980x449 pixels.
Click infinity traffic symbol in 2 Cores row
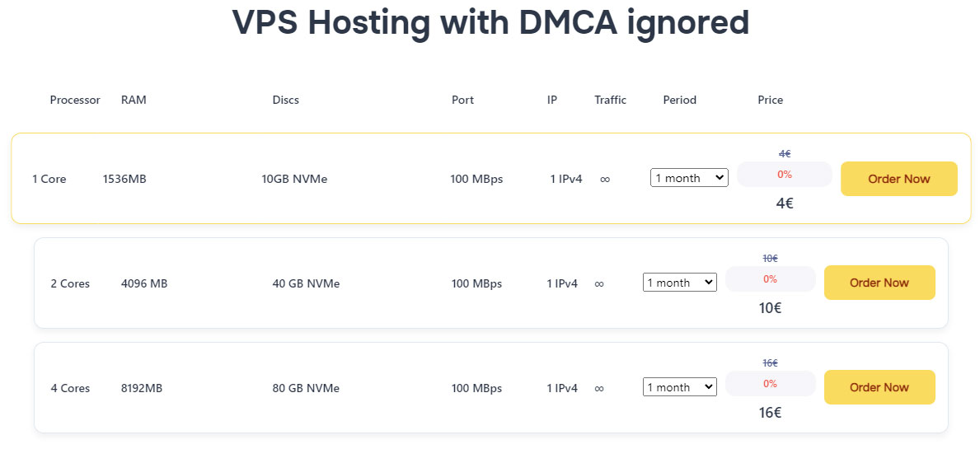tap(598, 283)
